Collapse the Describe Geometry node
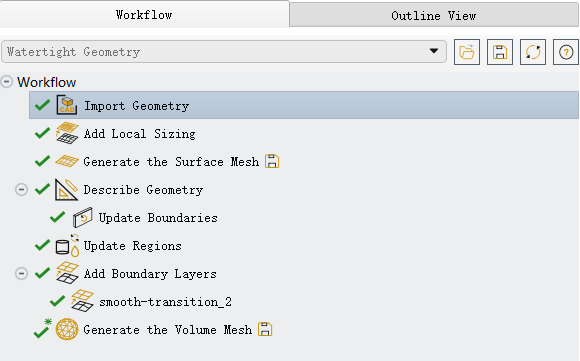The width and height of the screenshot is (580, 361). coord(21,189)
